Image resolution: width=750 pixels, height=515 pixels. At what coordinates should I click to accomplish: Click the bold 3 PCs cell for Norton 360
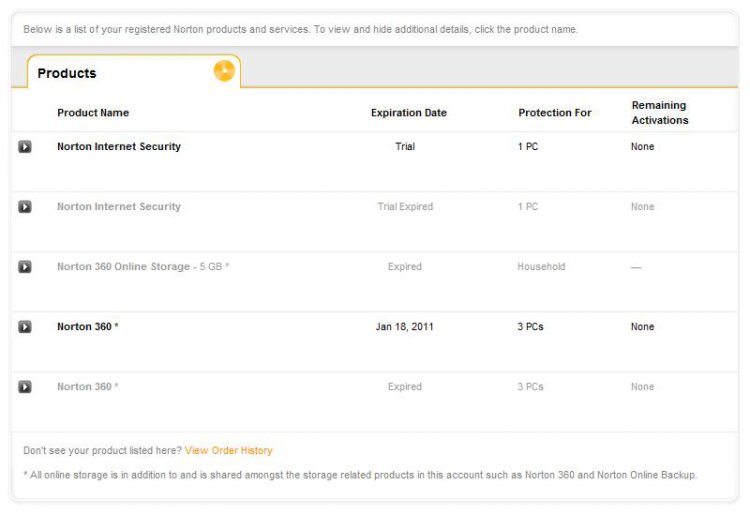(x=530, y=327)
